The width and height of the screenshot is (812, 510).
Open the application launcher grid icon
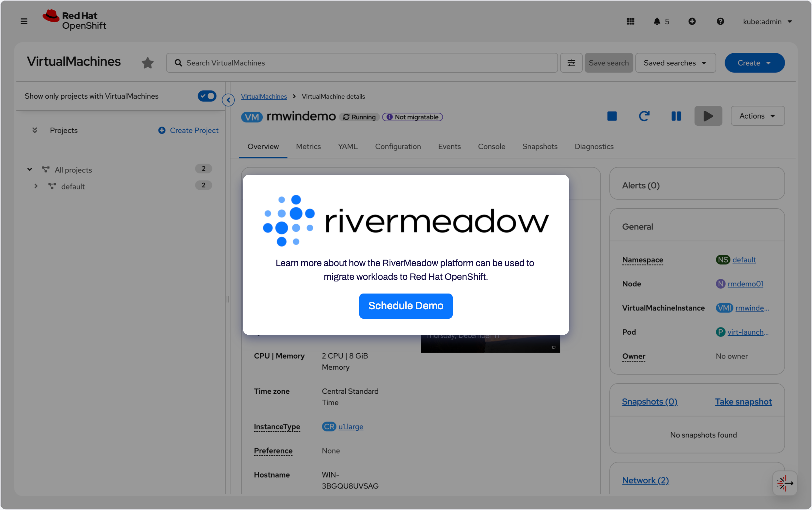click(630, 21)
